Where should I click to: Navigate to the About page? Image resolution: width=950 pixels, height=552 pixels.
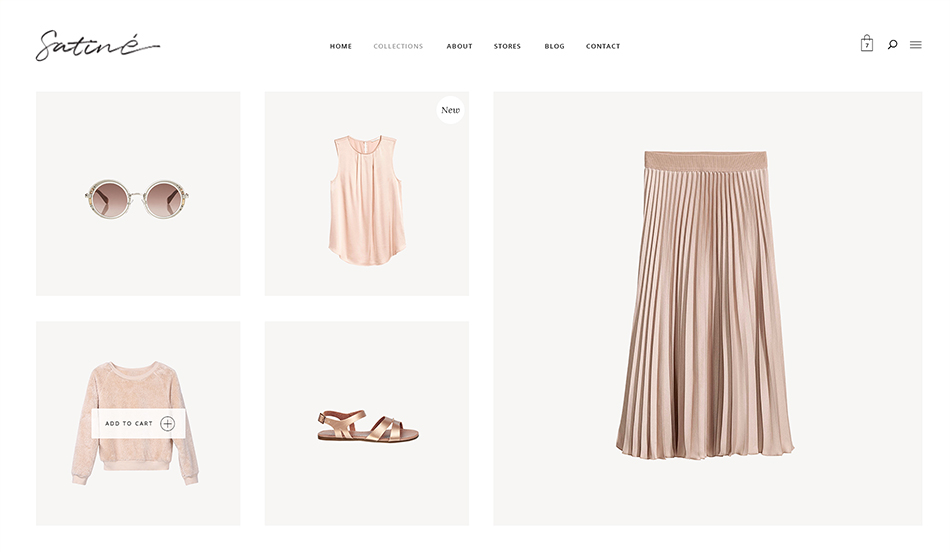coord(459,46)
